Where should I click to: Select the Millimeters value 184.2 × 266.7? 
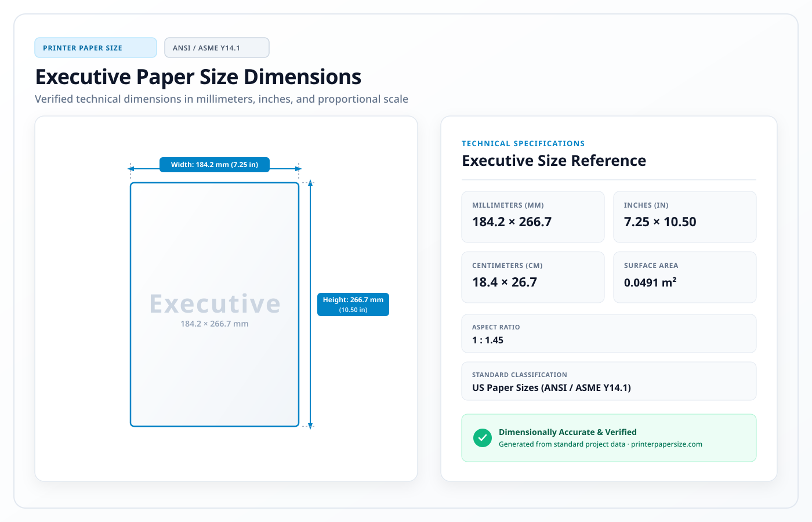click(x=512, y=222)
